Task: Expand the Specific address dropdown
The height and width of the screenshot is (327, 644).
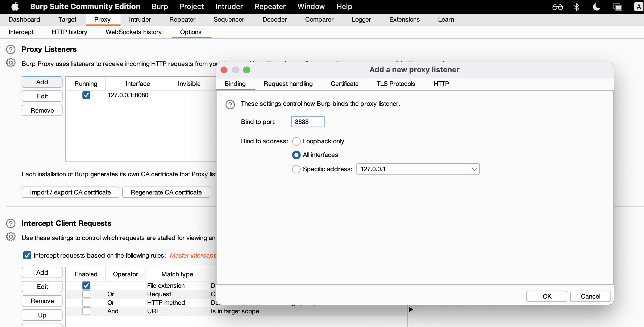Action: [x=474, y=169]
